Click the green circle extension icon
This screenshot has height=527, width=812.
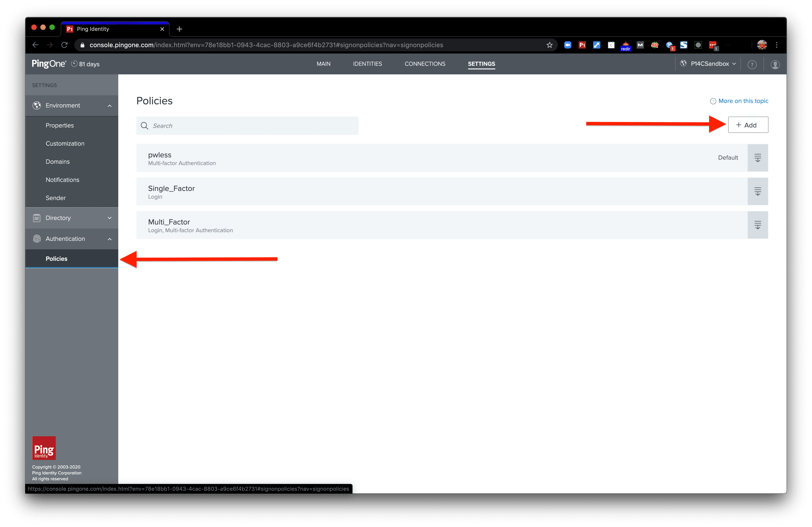[698, 45]
